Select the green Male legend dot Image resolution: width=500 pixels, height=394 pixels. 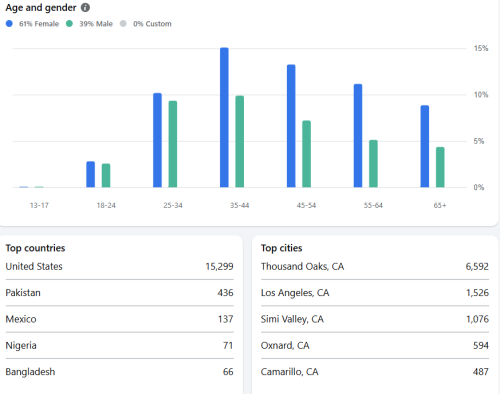[69, 24]
